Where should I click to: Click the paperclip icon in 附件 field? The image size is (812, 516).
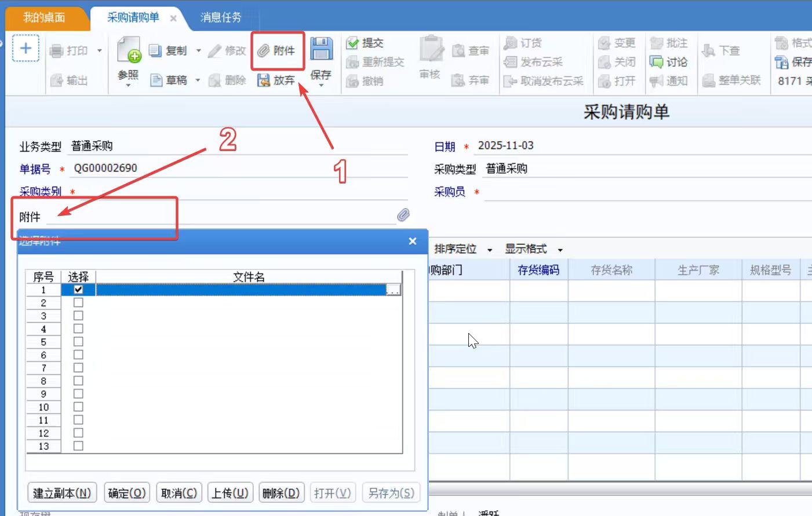tap(403, 215)
